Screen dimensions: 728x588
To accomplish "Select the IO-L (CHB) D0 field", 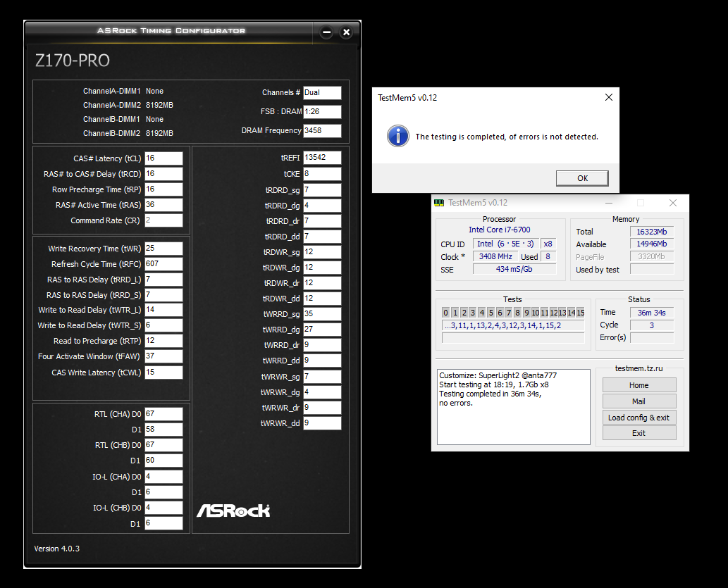I will (x=164, y=508).
